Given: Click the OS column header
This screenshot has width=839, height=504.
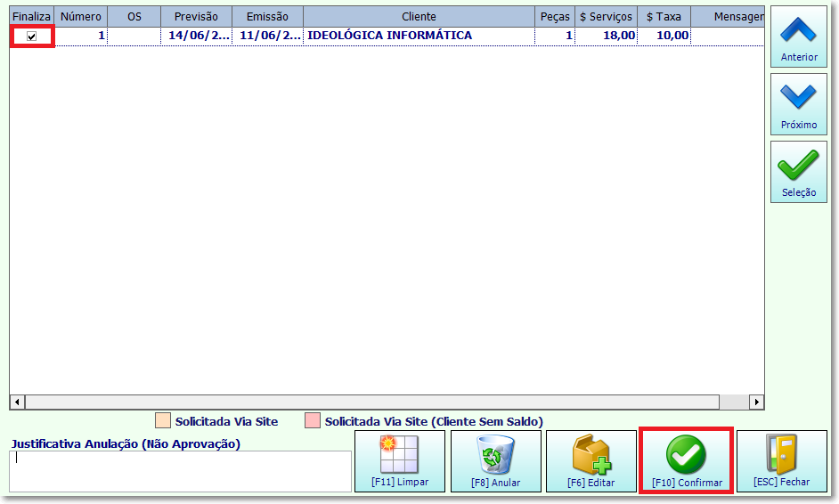Looking at the screenshot, I should point(134,17).
